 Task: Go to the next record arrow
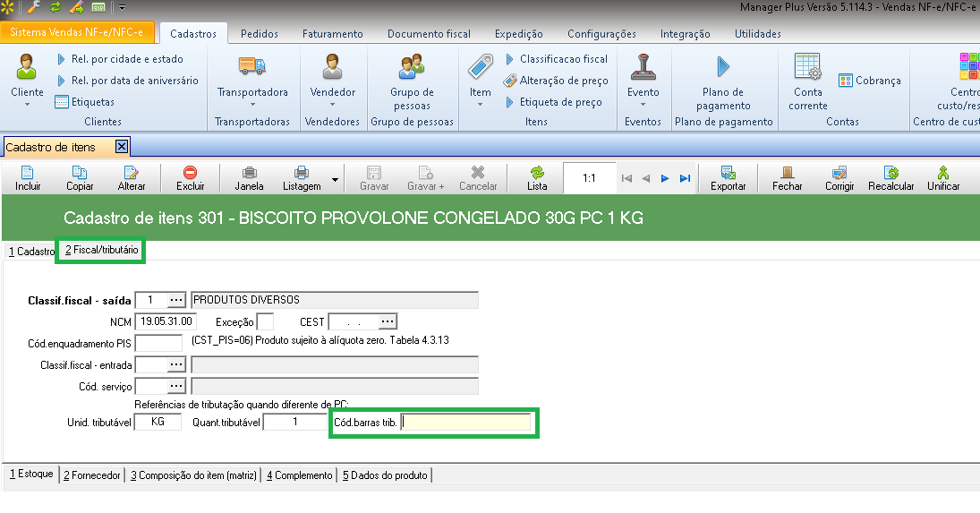[x=665, y=178]
